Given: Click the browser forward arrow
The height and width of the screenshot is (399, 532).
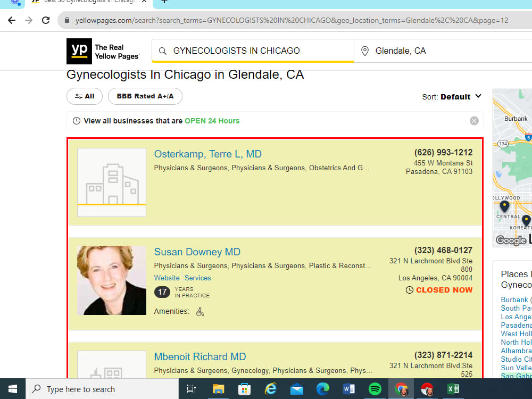Looking at the screenshot, I should [29, 20].
